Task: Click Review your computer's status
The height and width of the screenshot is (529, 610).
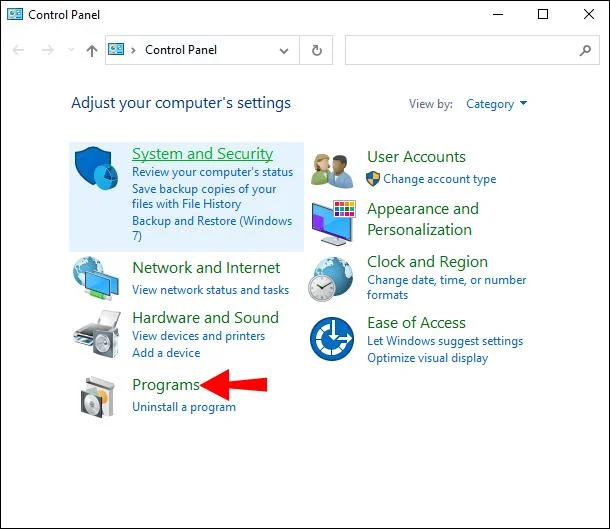Action: click(x=212, y=172)
